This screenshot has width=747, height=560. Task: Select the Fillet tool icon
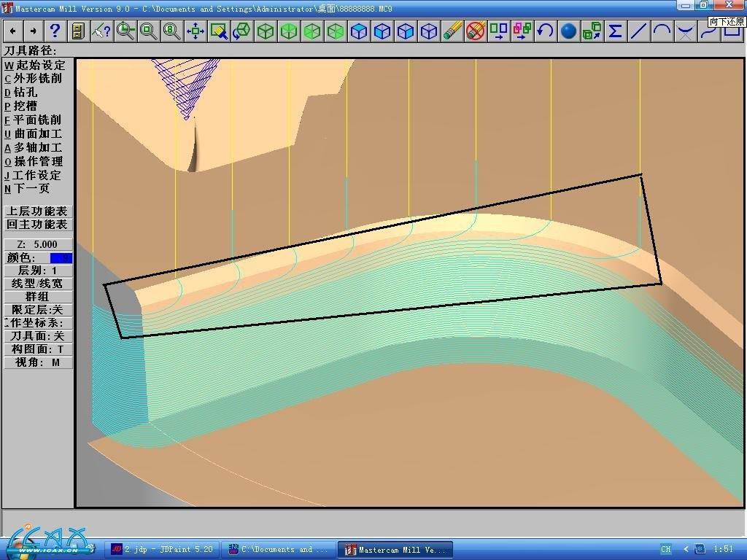click(x=685, y=31)
